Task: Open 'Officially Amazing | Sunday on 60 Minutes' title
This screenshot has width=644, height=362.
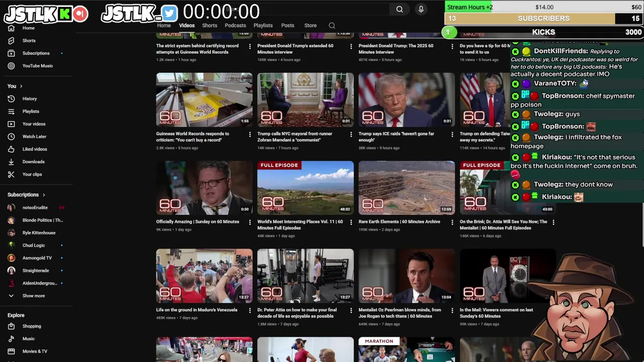Action: point(198,222)
